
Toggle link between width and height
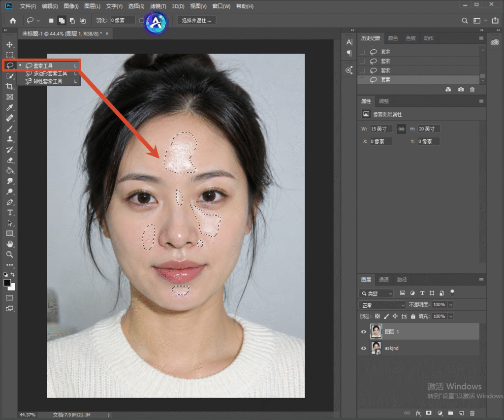coord(401,129)
